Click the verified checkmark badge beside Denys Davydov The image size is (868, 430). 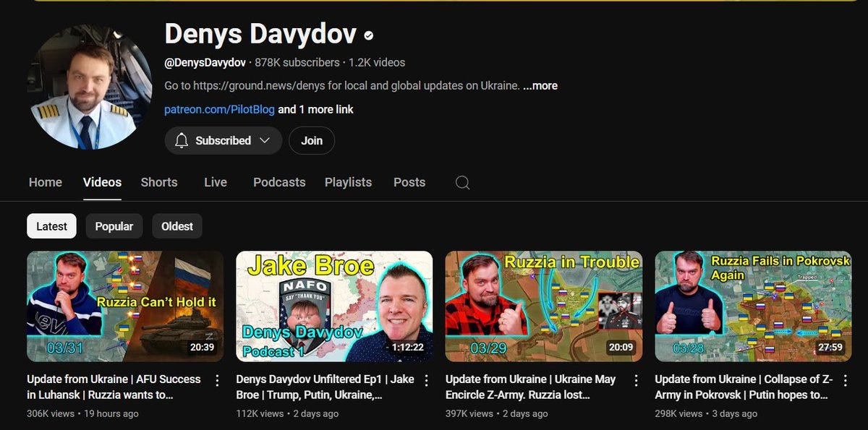[x=369, y=35]
